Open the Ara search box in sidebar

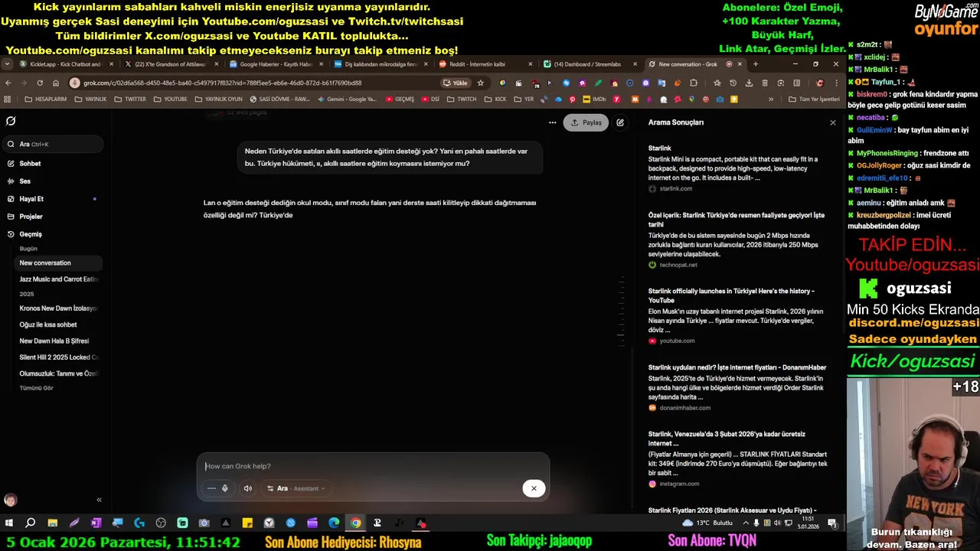54,144
